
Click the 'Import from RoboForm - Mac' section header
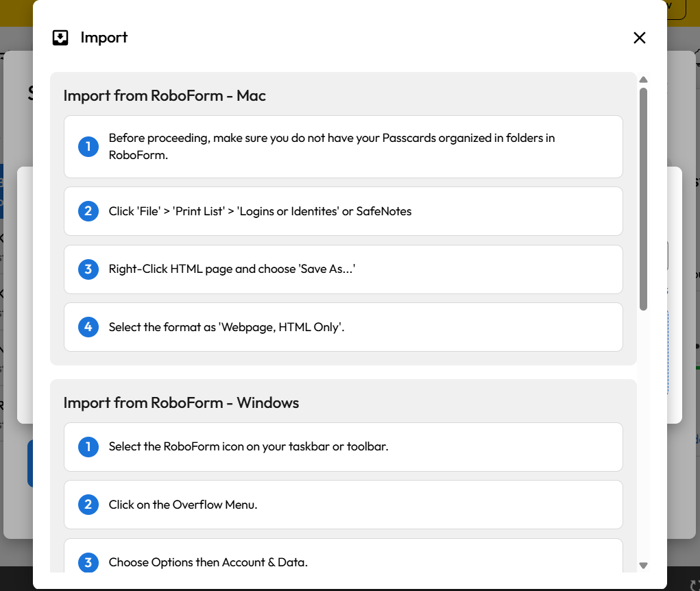pos(165,95)
